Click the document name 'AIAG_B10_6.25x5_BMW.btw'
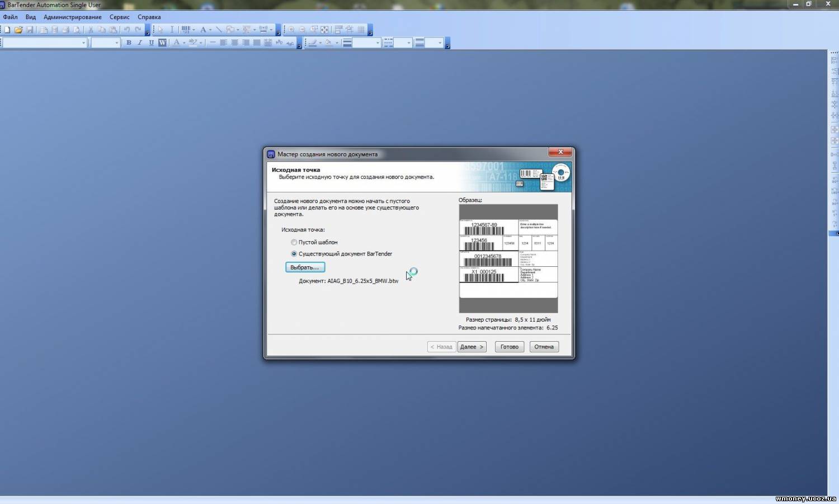The height and width of the screenshot is (504, 839). (363, 281)
